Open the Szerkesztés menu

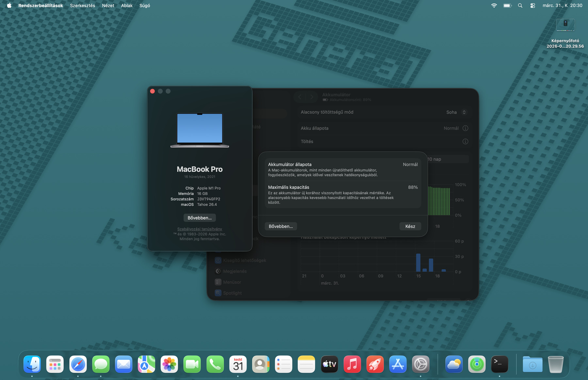pos(83,6)
